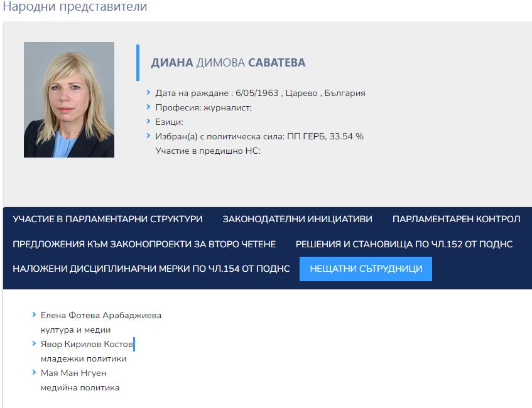Click the text медийна политика
532x408 pixels.
(80, 388)
